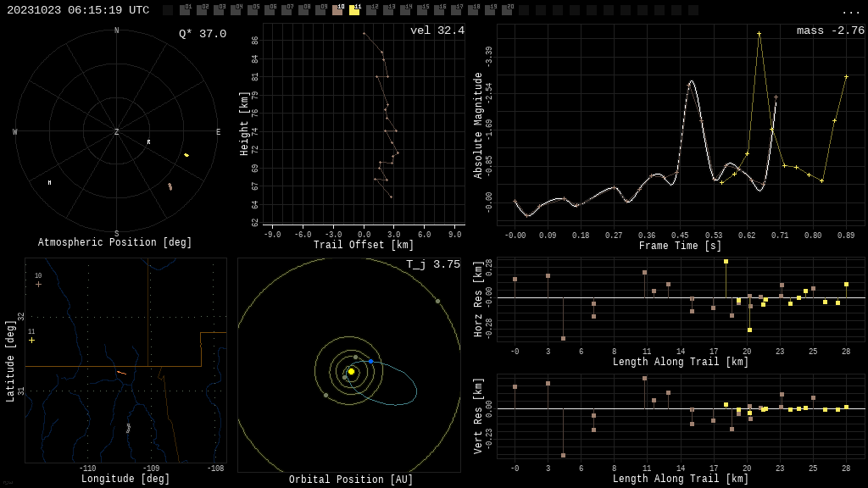
Task: Click the R marker on sky plot
Action: tap(148, 142)
